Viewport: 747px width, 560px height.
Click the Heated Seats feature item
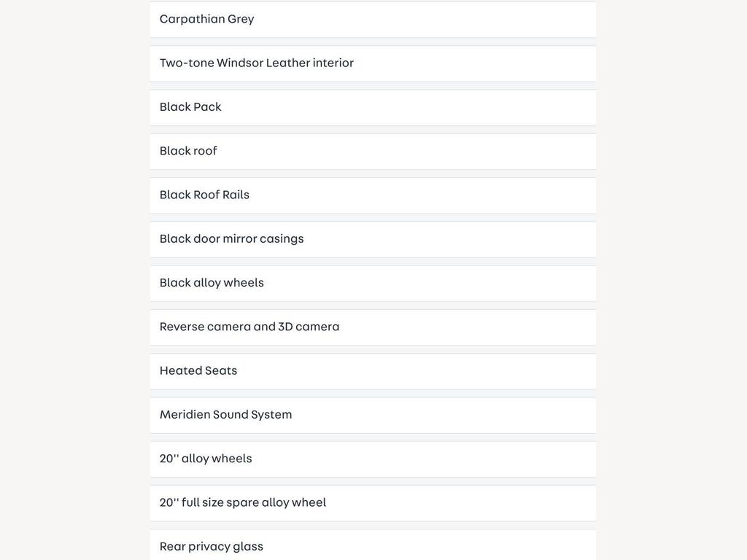(373, 371)
